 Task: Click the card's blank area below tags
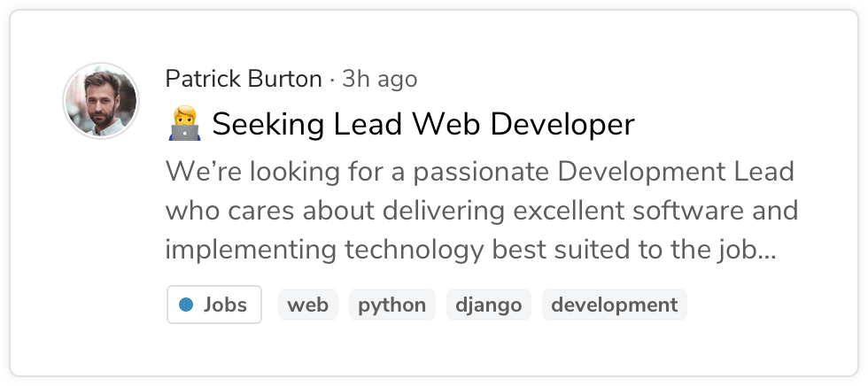(x=434, y=350)
